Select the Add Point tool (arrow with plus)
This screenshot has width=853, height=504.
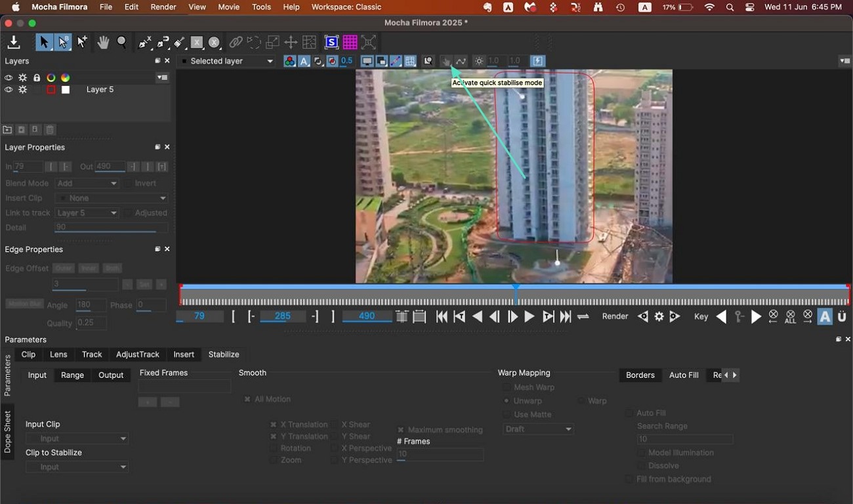[x=82, y=43]
